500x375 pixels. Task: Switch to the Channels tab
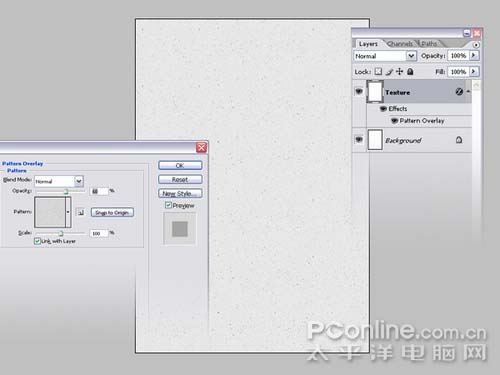pos(400,44)
